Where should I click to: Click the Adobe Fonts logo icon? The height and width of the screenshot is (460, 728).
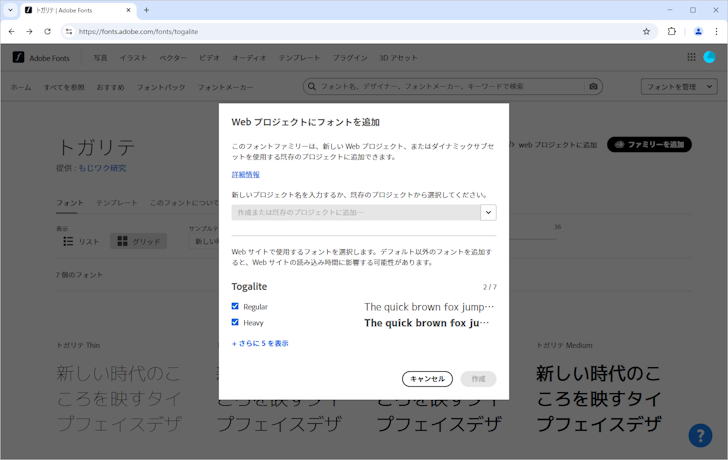click(x=18, y=58)
